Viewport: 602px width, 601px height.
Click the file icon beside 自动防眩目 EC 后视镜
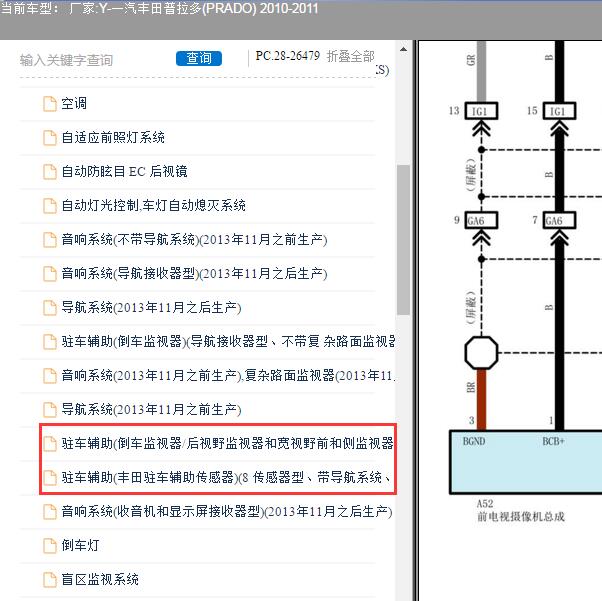pyautogui.click(x=50, y=172)
